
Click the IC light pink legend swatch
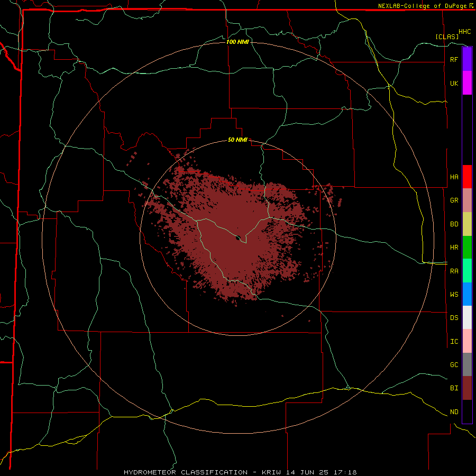pos(467,341)
